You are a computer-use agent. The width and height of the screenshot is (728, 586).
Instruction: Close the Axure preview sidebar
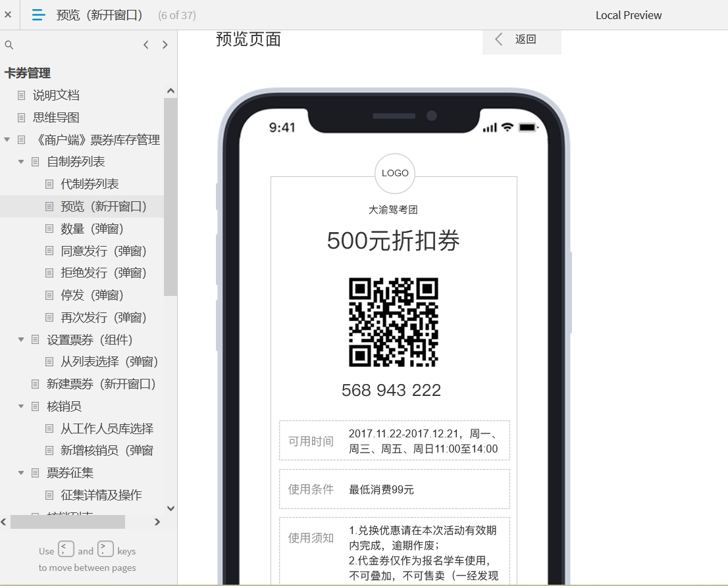[x=8, y=15]
